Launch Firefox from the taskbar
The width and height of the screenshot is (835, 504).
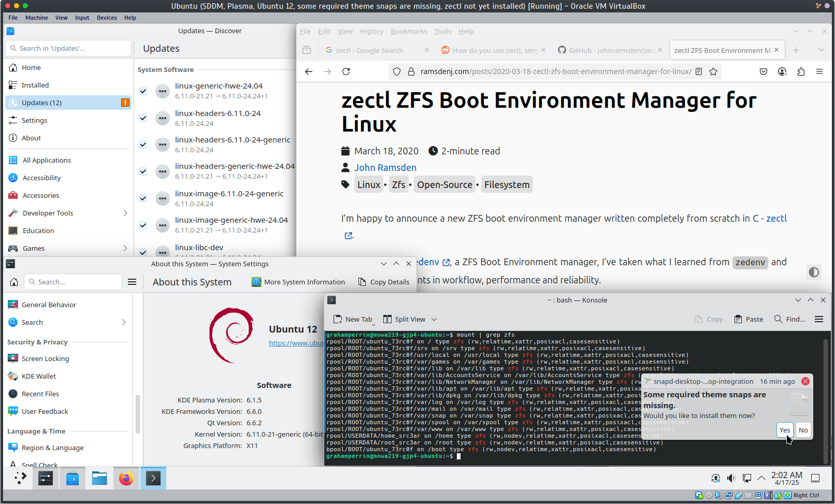(126, 478)
